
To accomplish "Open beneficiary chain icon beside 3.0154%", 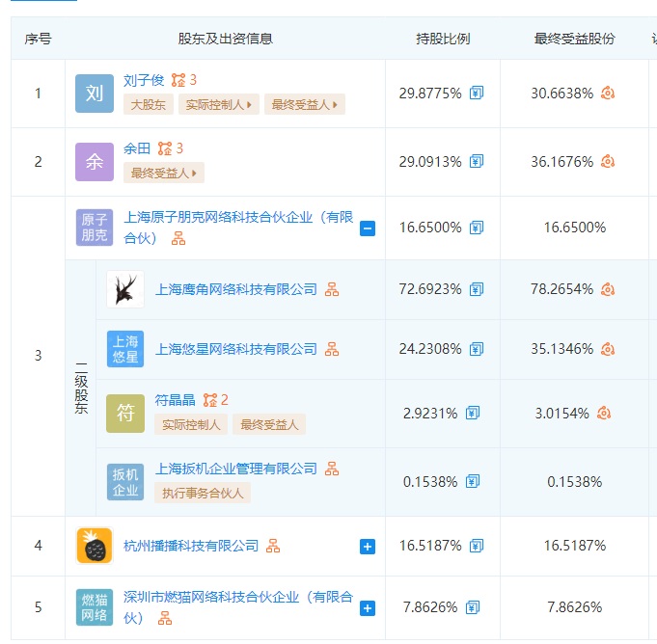I will pos(603,414).
